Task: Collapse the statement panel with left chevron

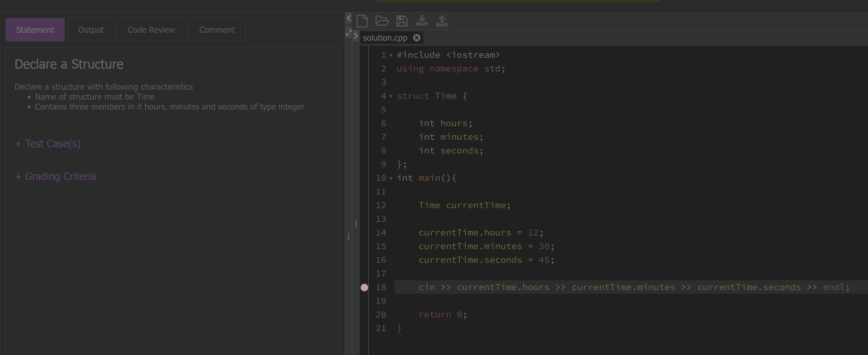Action: click(348, 18)
